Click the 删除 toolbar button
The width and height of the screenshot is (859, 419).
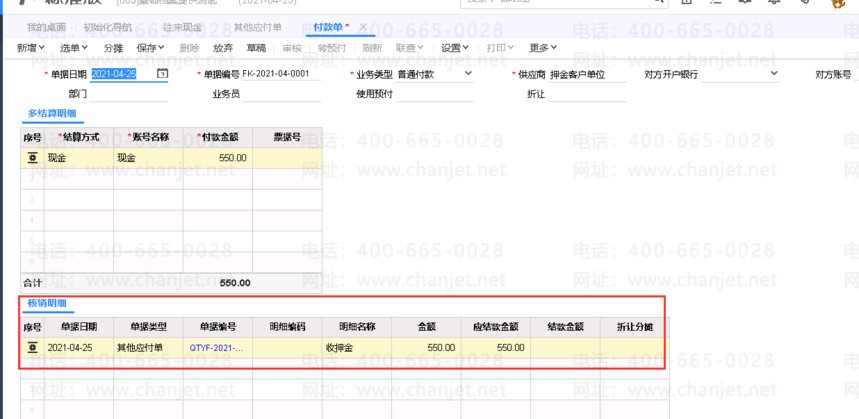tap(190, 48)
